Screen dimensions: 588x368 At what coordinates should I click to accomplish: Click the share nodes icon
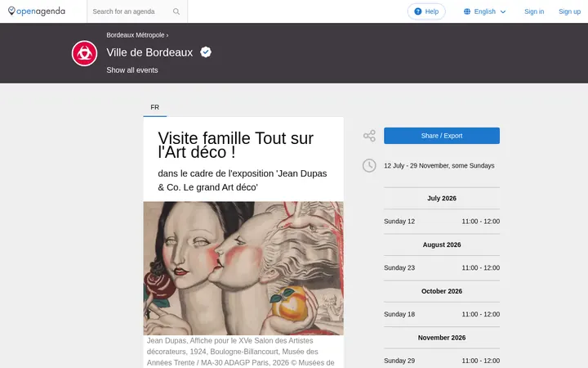[369, 136]
